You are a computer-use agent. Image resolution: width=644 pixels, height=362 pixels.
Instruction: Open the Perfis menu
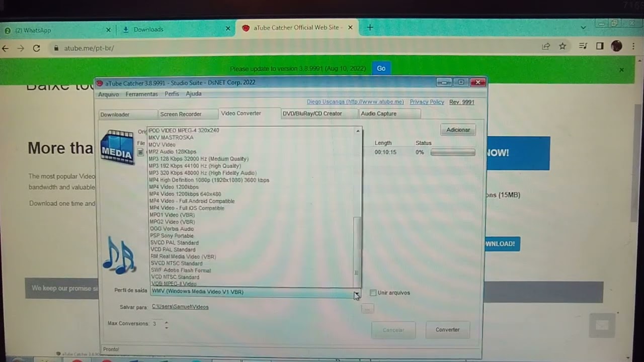[172, 94]
